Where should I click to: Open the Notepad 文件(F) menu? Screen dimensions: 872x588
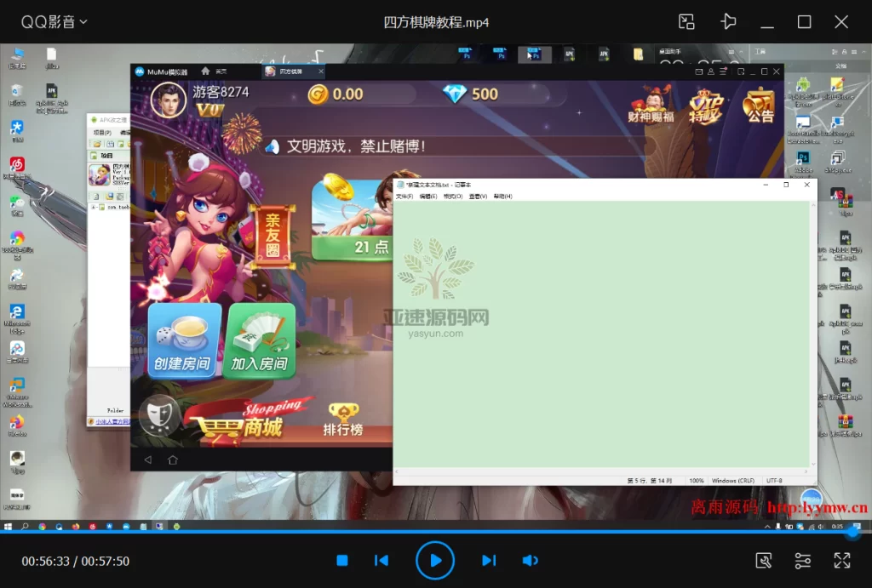tap(404, 197)
